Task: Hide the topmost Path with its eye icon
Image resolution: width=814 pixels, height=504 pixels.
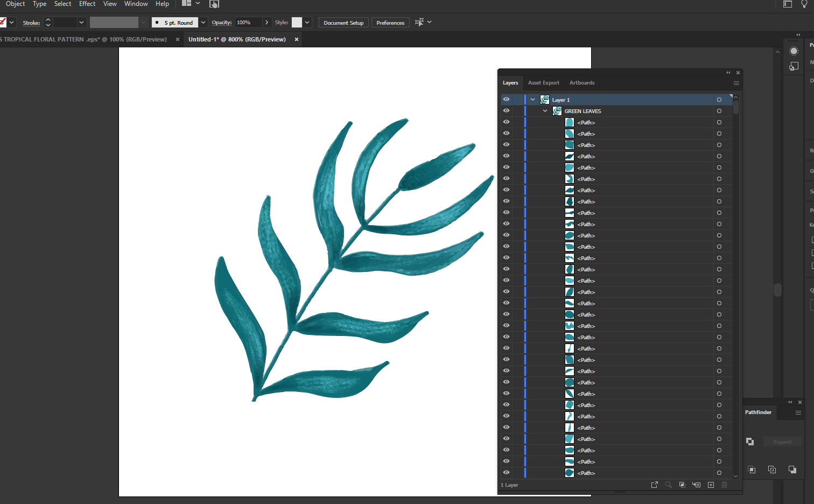Action: (x=506, y=122)
